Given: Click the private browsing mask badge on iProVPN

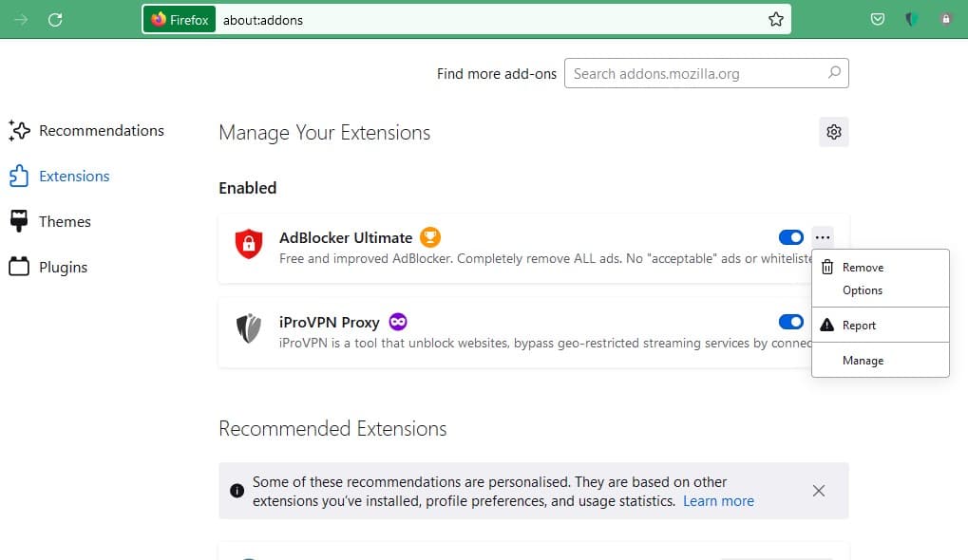Looking at the screenshot, I should pyautogui.click(x=398, y=322).
